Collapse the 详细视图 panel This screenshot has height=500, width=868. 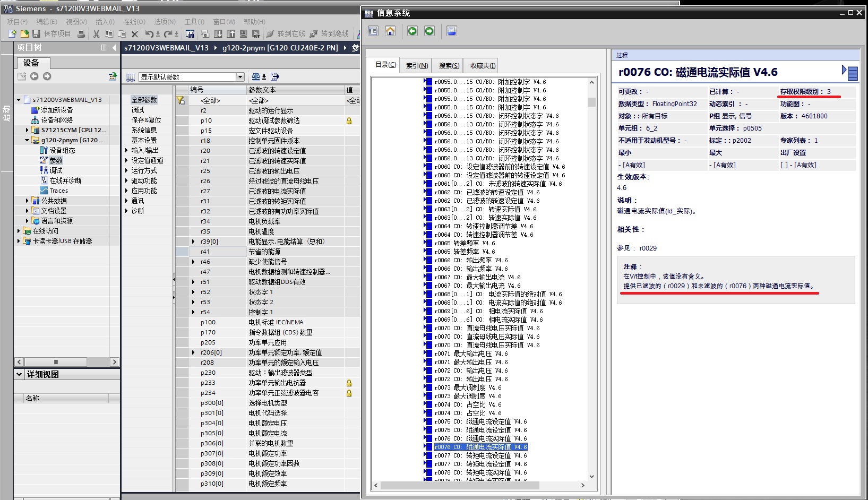[x=20, y=374]
